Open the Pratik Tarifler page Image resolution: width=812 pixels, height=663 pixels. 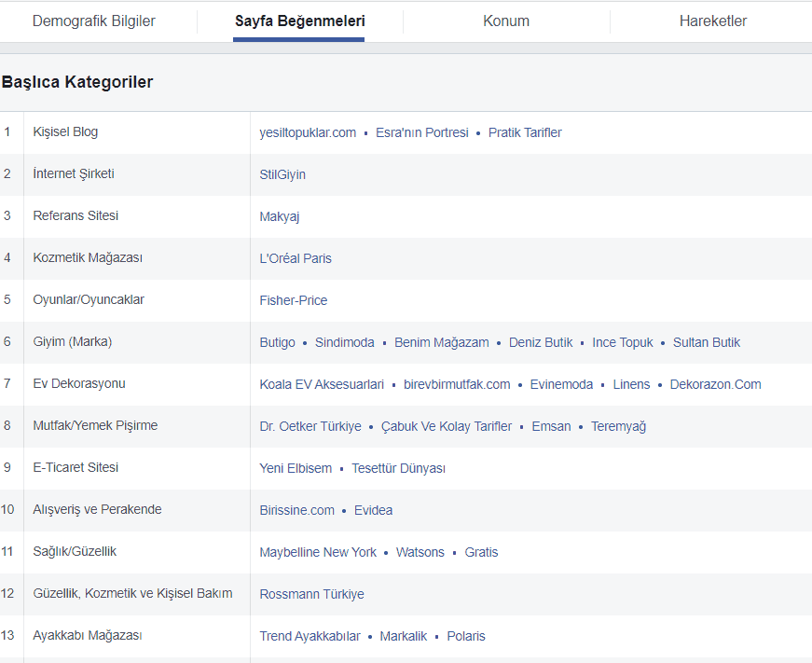524,131
